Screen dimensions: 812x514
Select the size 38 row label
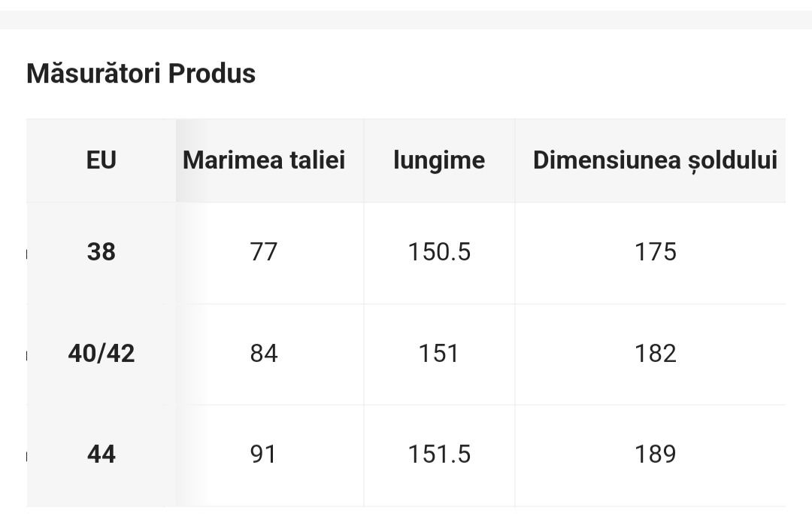101,252
